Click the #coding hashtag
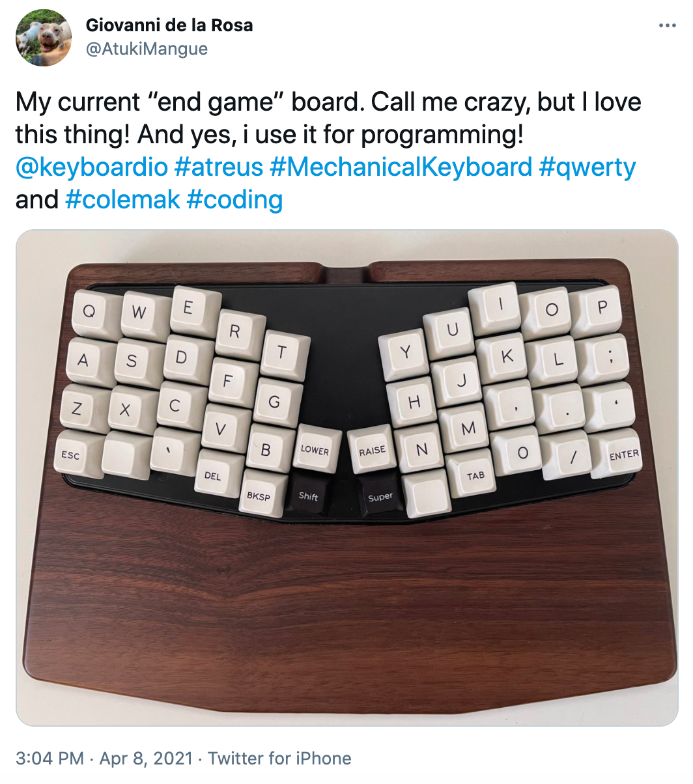Image resolution: width=693 pixels, height=784 pixels. [x=234, y=199]
